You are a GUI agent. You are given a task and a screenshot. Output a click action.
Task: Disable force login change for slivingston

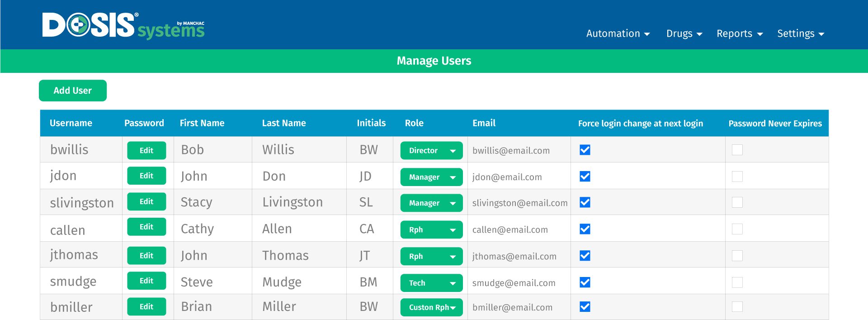point(585,202)
